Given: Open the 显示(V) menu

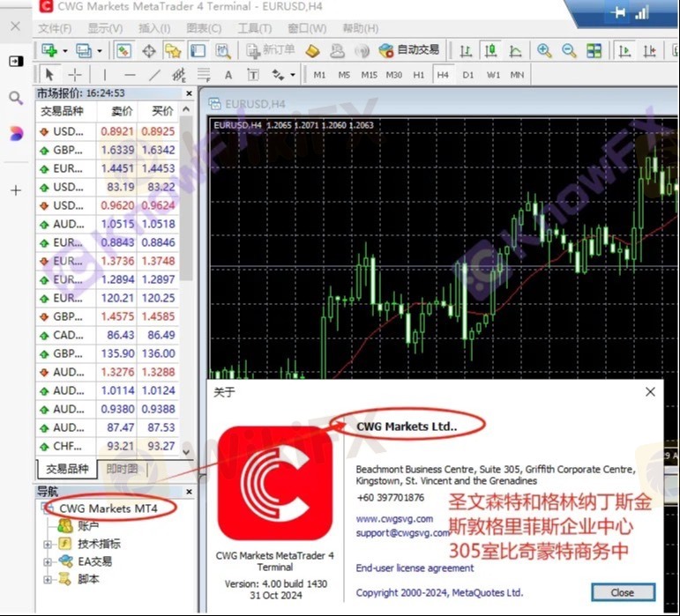Looking at the screenshot, I should click(105, 28).
